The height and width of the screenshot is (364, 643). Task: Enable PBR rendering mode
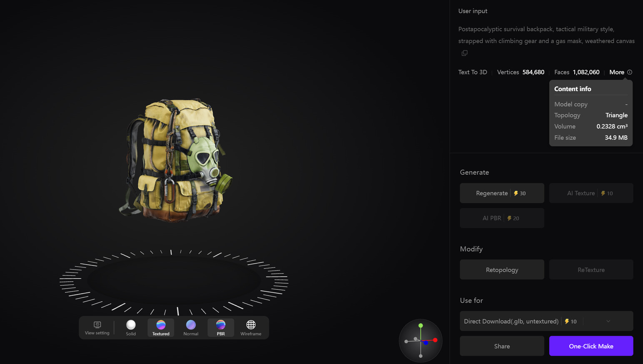click(221, 327)
